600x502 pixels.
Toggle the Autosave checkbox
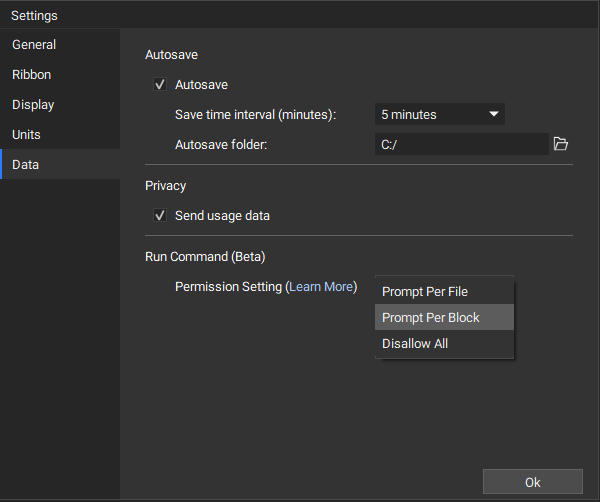(160, 84)
